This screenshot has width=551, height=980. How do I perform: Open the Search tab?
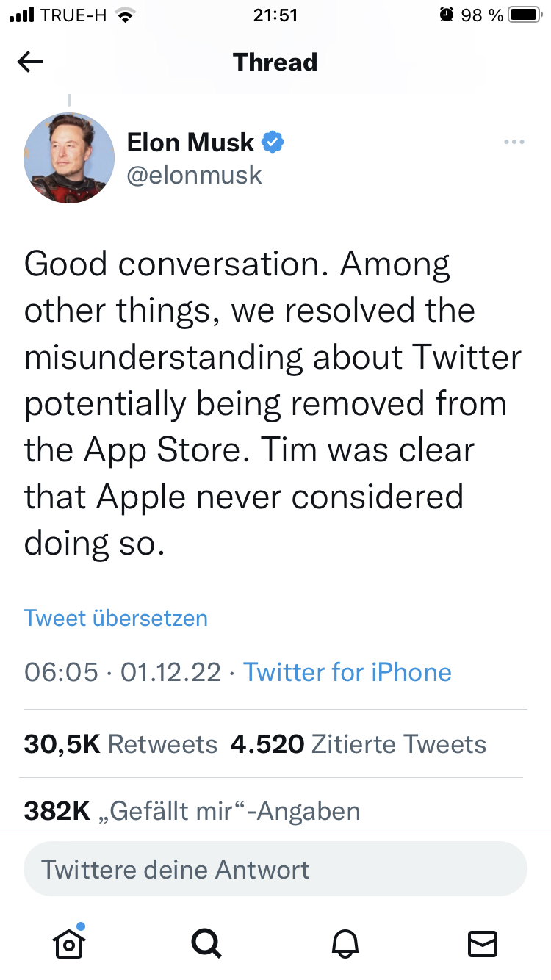point(206,942)
